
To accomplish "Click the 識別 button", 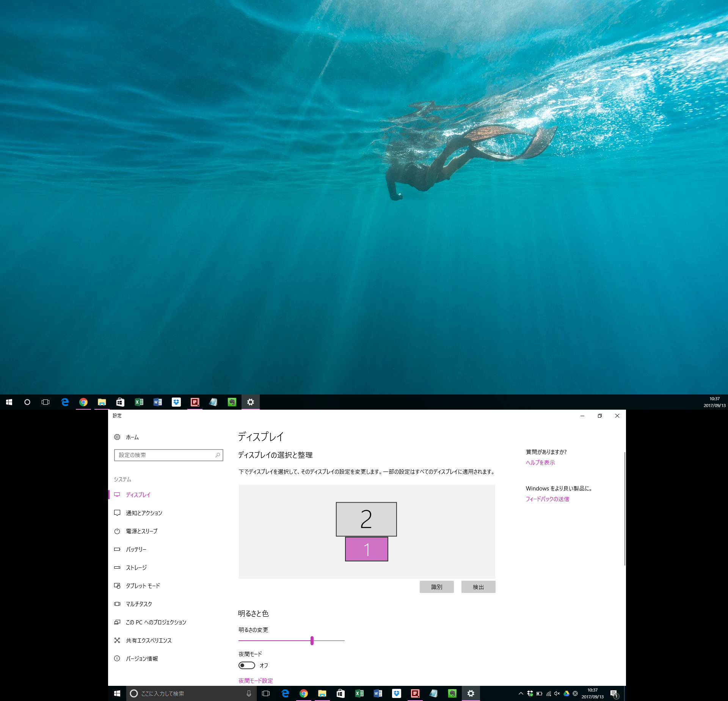I will [437, 587].
